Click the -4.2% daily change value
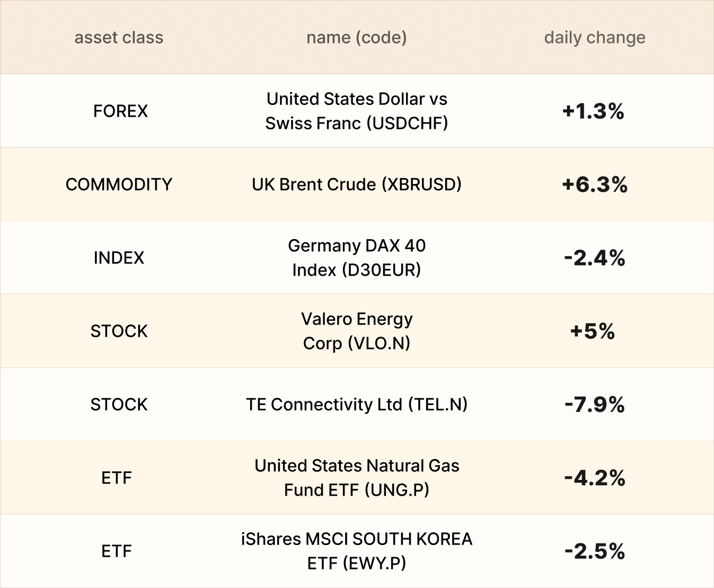This screenshot has width=714, height=588. coord(594,478)
